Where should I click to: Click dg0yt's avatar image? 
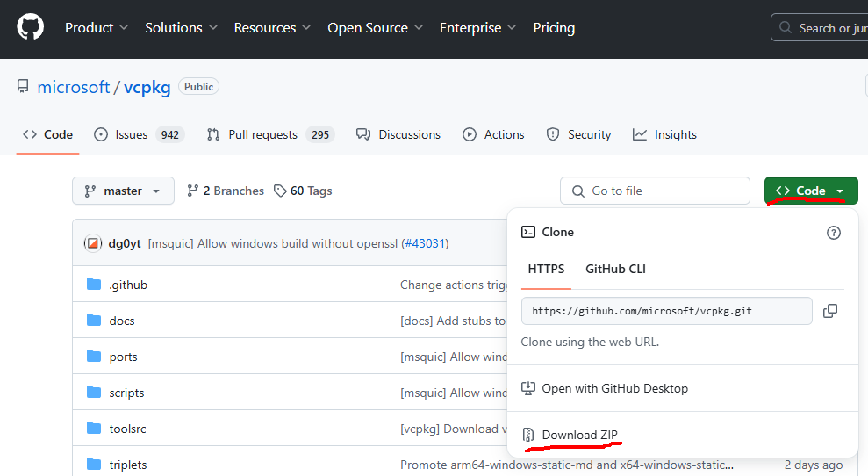93,243
